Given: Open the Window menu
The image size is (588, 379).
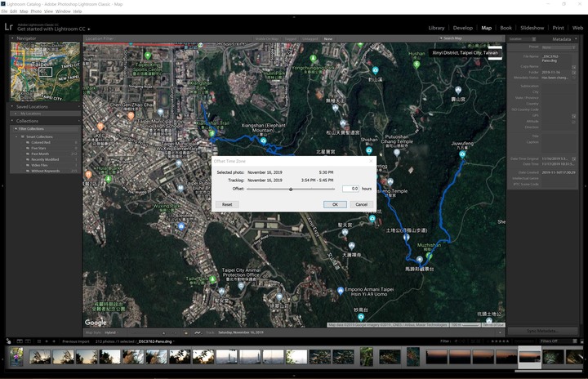Looking at the screenshot, I should pos(63,11).
